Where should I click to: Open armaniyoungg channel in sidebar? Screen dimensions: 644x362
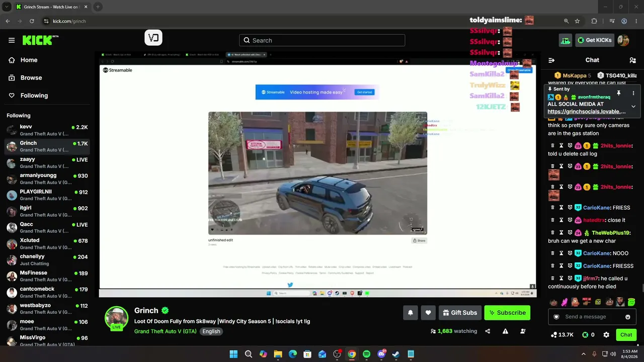coord(47,179)
